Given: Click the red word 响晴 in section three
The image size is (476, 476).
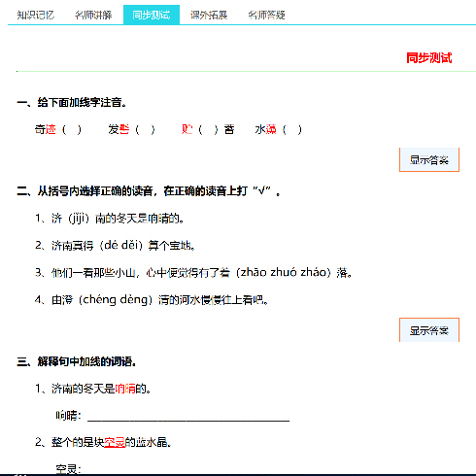Looking at the screenshot, I should tap(125, 389).
